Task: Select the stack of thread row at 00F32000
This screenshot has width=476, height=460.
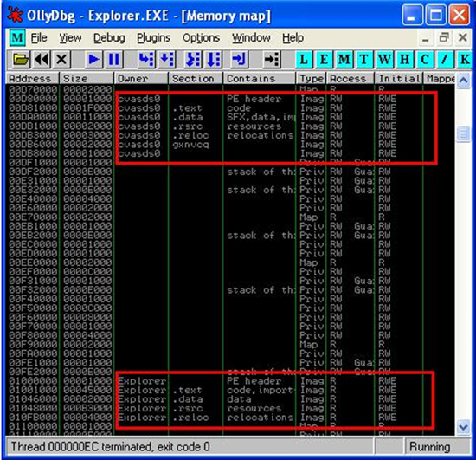Action: pyautogui.click(x=230, y=290)
